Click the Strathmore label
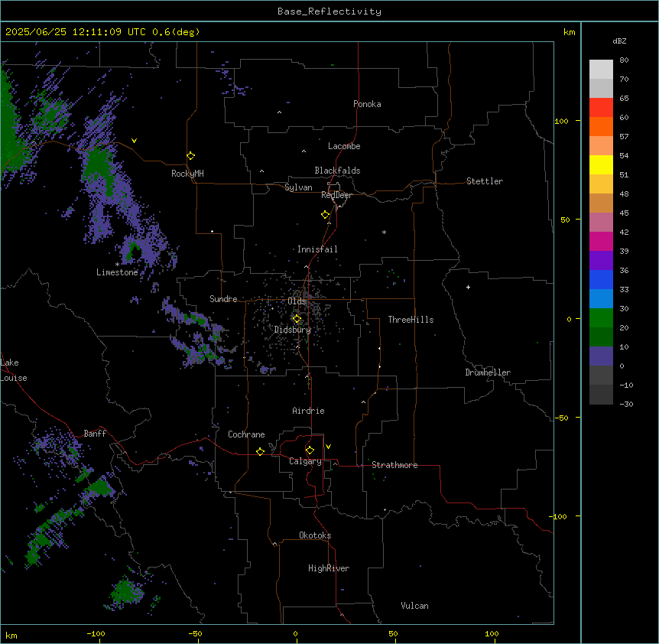The height and width of the screenshot is (644, 659). (x=394, y=465)
